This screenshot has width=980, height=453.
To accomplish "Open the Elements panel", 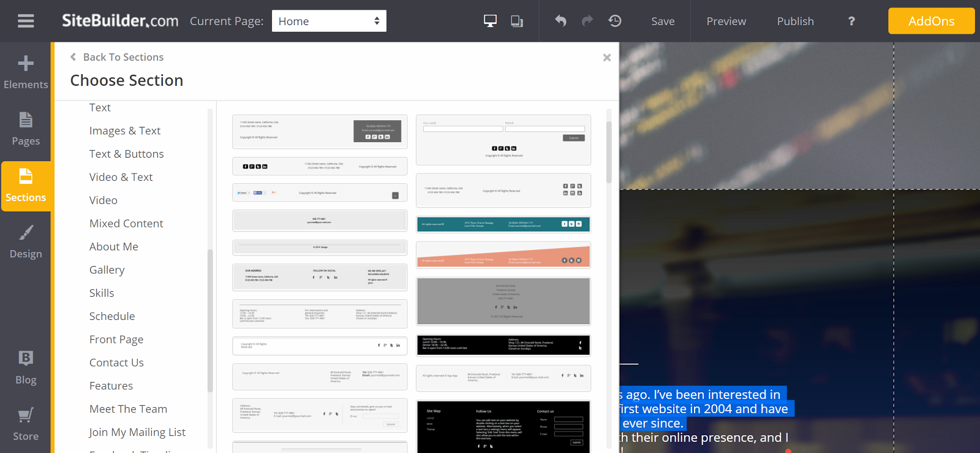I will coord(26,72).
